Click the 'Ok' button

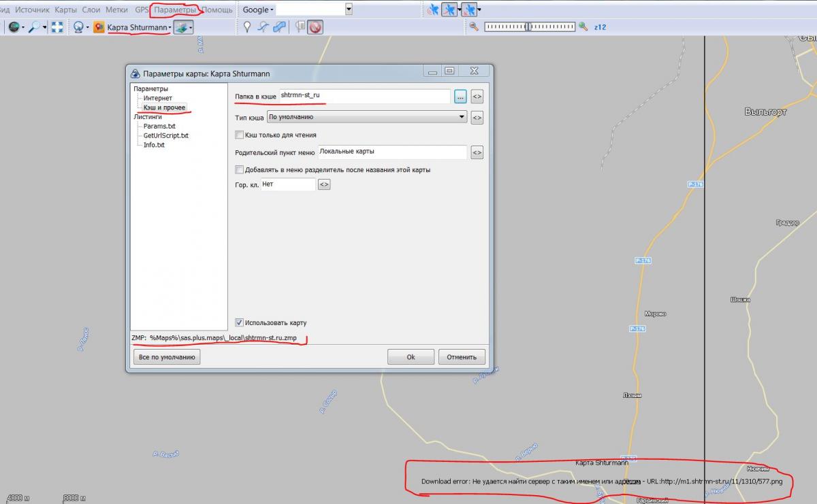411,357
